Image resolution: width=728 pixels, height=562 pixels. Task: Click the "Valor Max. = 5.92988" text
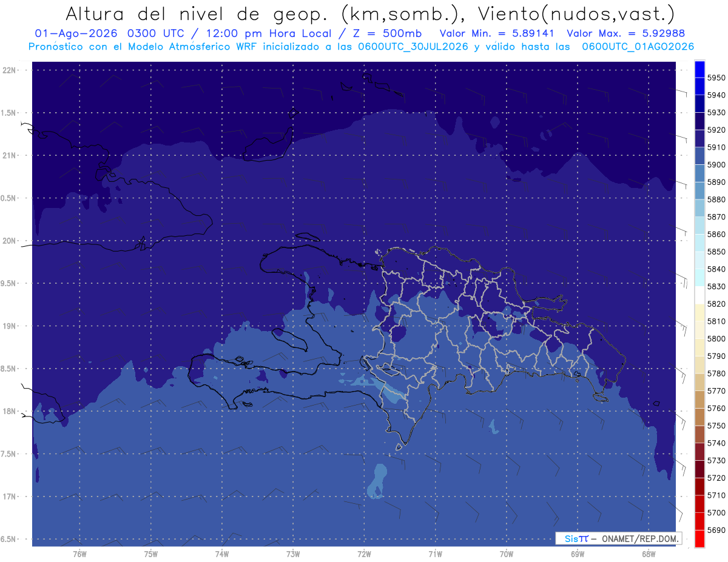(x=625, y=34)
